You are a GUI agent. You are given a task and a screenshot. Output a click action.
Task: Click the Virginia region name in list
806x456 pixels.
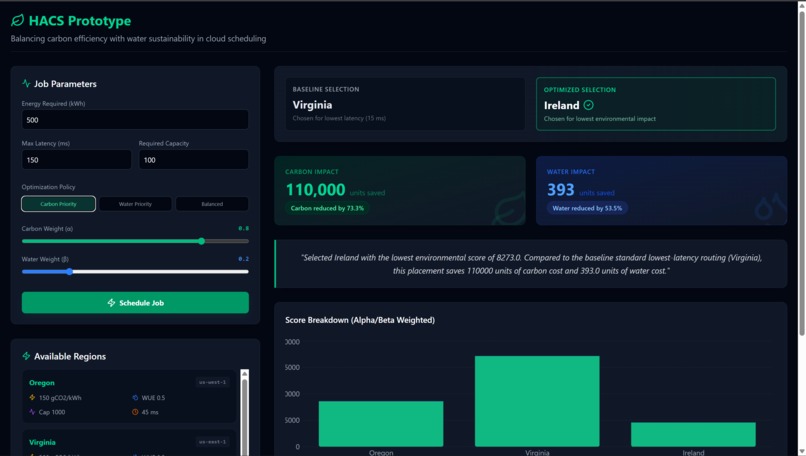[42, 442]
